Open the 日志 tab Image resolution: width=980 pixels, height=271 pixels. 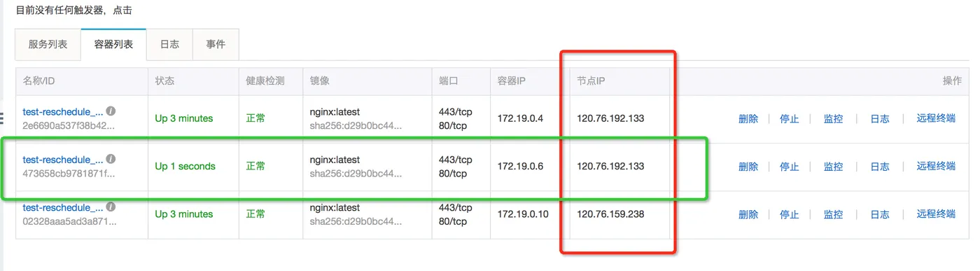169,44
